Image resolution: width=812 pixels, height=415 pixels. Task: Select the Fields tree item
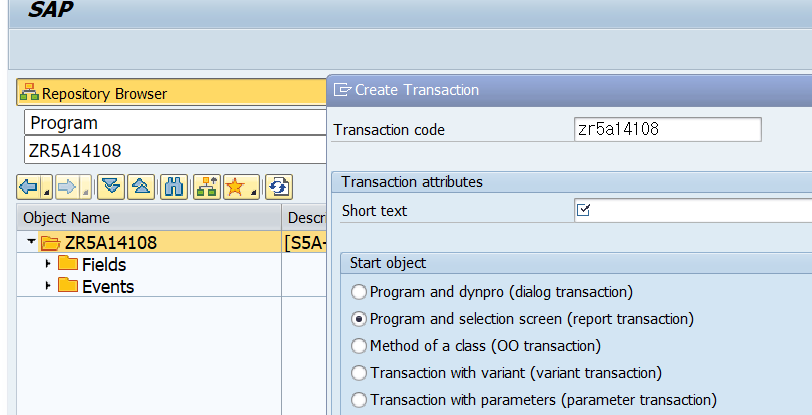tap(104, 264)
